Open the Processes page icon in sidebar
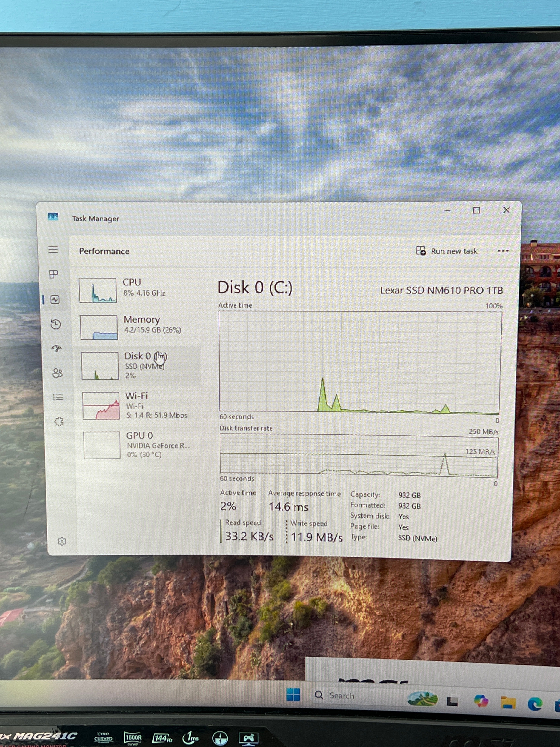Viewport: 560px width, 747px height. [54, 274]
